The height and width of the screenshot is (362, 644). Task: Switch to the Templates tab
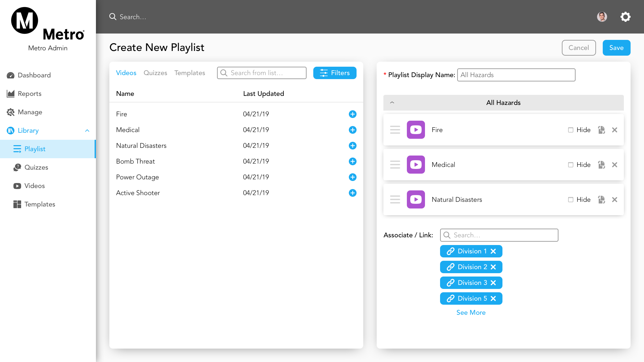[190, 73]
